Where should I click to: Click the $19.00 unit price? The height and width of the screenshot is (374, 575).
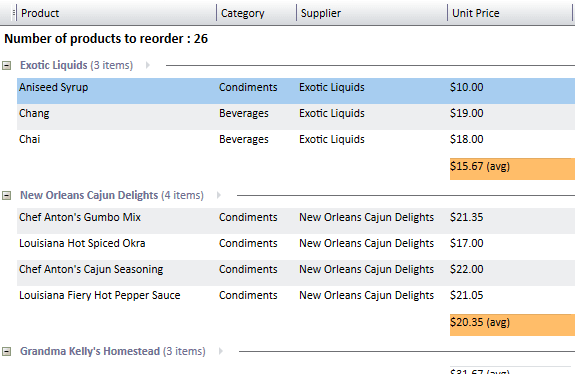point(467,113)
